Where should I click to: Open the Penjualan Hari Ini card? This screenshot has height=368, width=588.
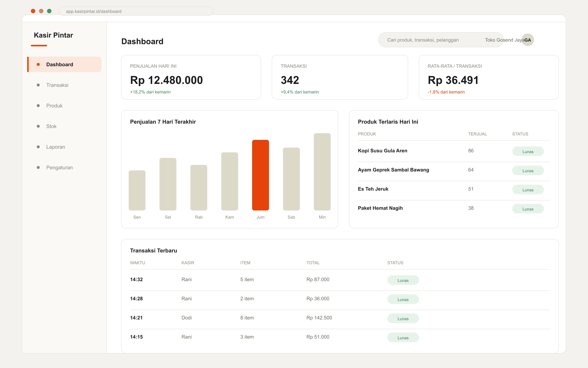click(x=191, y=77)
